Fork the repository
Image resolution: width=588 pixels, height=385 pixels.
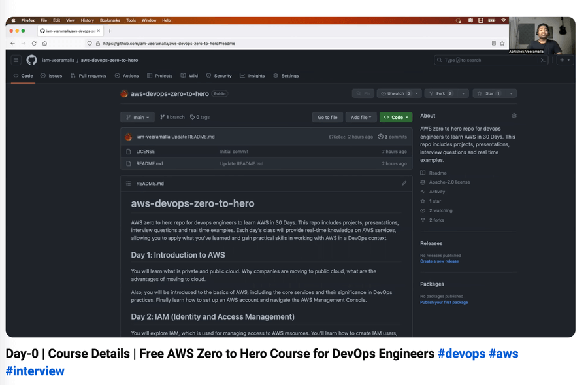click(441, 93)
